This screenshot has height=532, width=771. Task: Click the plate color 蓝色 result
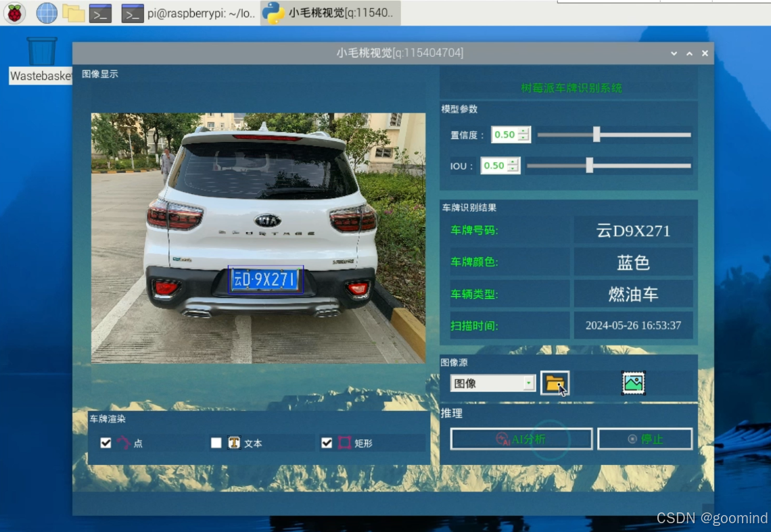pos(633,262)
